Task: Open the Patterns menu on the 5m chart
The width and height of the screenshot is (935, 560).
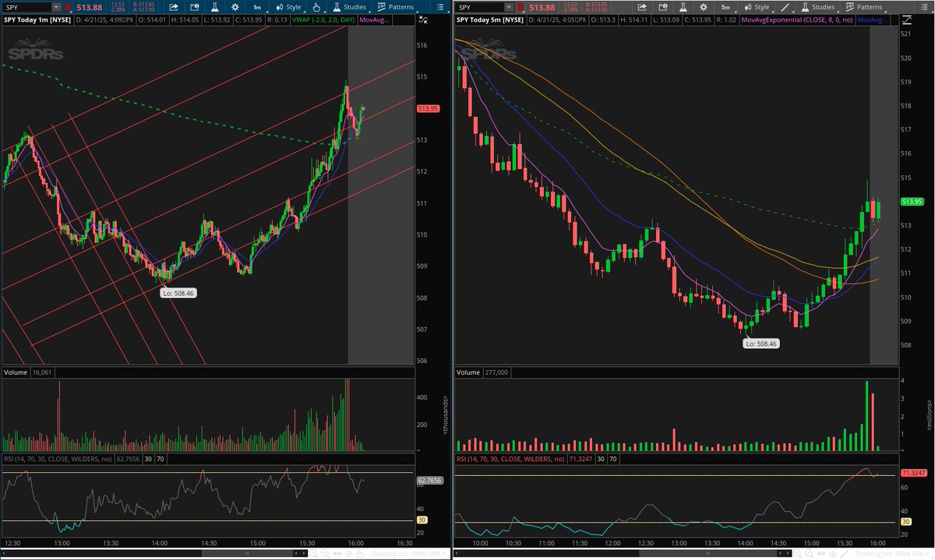Action: pyautogui.click(x=863, y=7)
